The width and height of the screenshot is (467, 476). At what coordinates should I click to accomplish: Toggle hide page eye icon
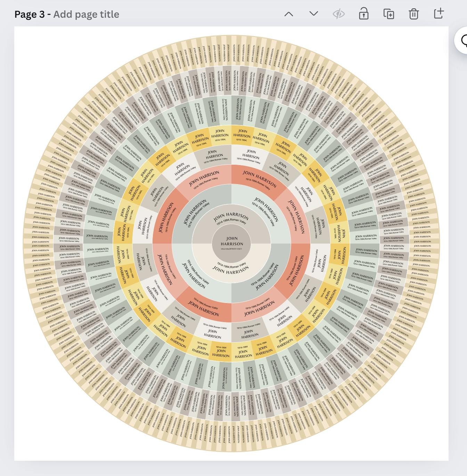pos(338,14)
